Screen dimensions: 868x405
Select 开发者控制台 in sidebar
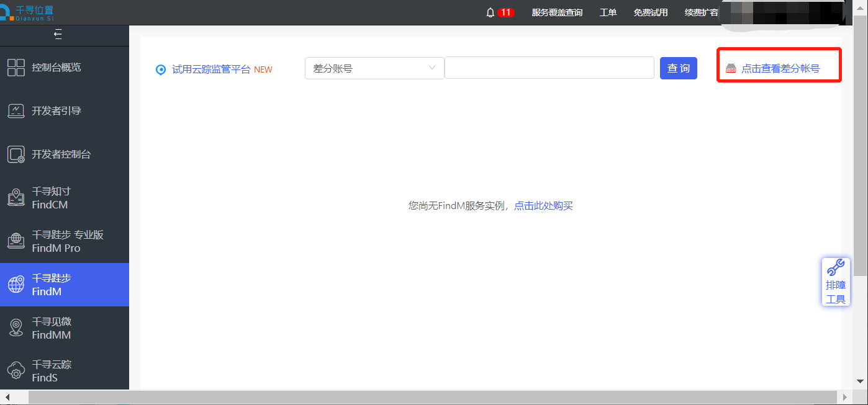65,154
